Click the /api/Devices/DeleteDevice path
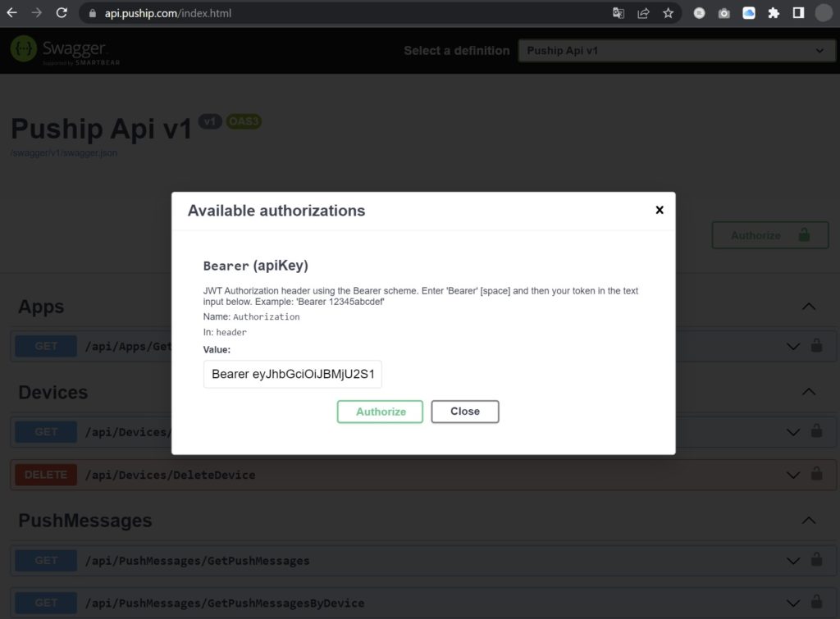 click(171, 475)
